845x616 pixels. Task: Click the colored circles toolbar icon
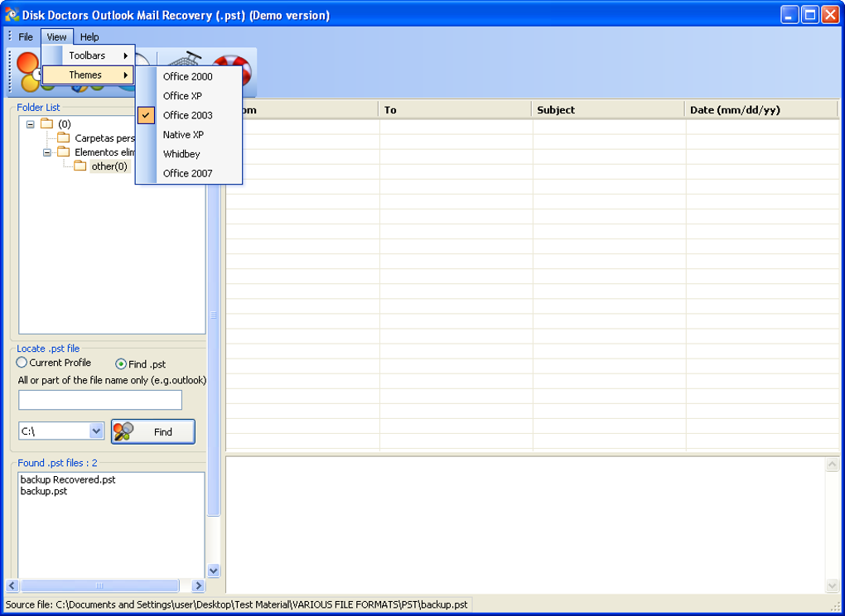(27, 71)
